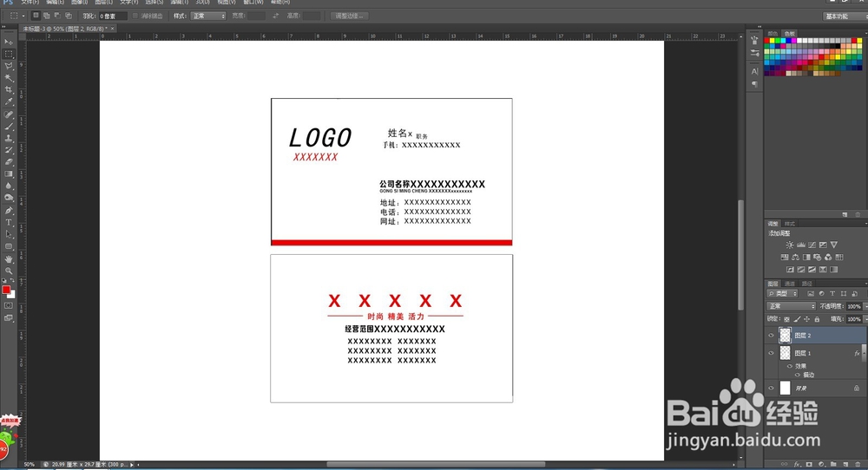Open layer filter 类型 dropdown
The width and height of the screenshot is (868, 470).
tap(782, 294)
